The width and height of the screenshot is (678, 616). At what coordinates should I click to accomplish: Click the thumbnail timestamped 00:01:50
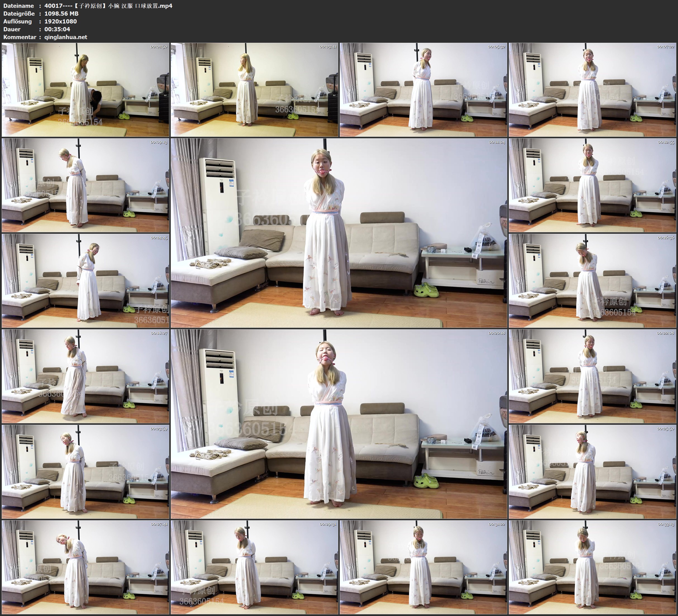point(85,89)
